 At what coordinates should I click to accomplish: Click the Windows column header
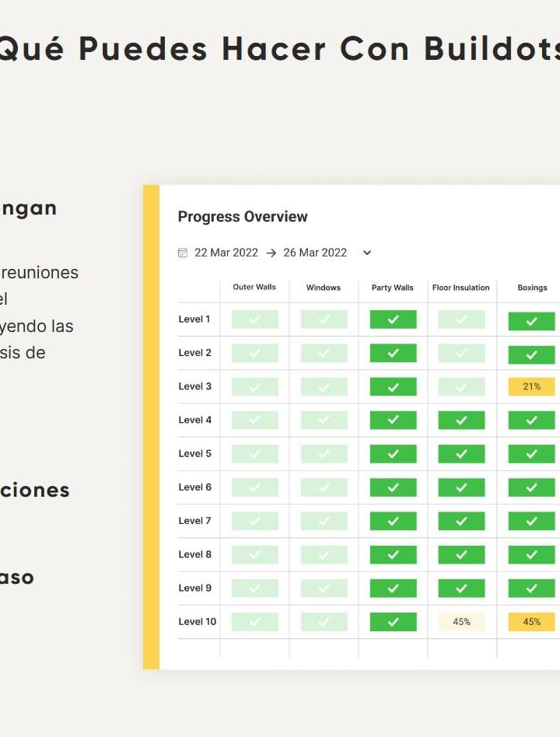pos(324,288)
